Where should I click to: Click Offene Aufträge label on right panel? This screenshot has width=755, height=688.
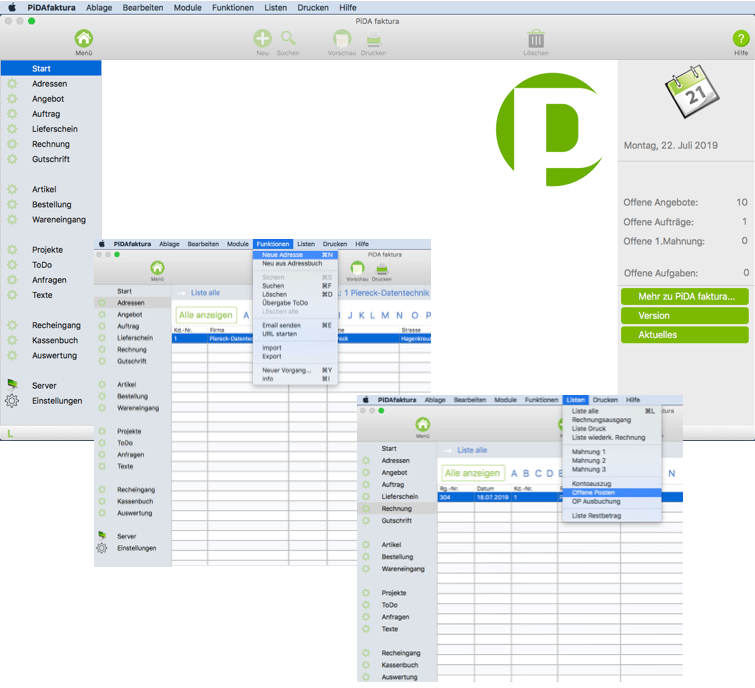tap(659, 222)
